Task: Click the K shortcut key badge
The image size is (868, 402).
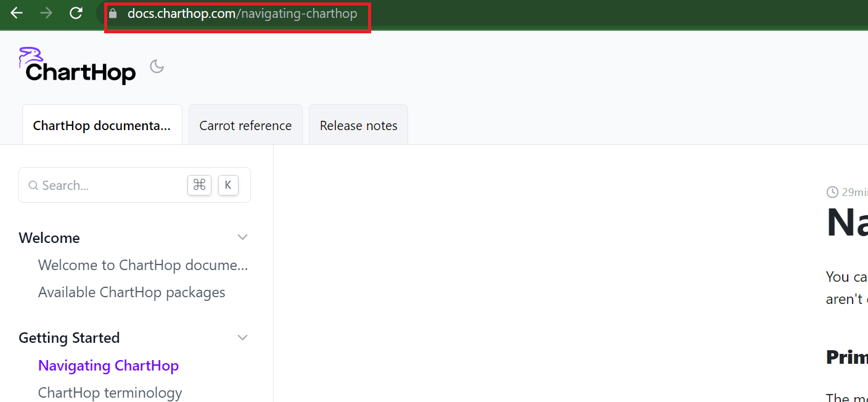Action: point(228,185)
